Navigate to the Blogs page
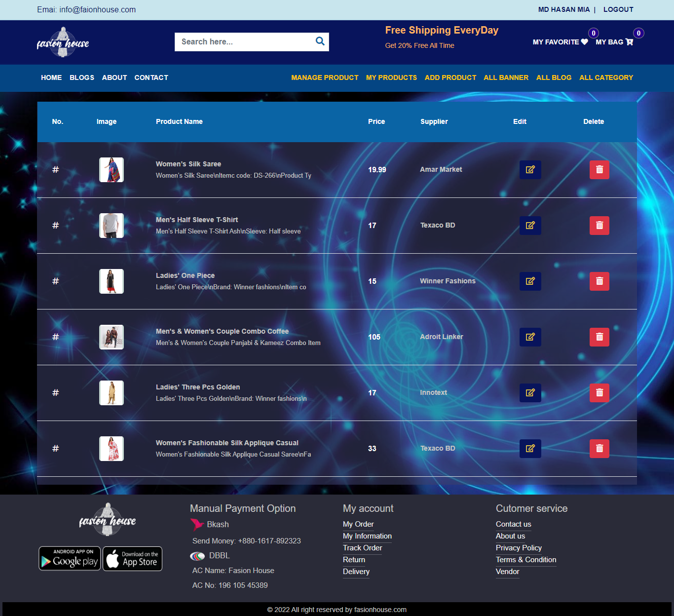Viewport: 674px width, 616px height. click(x=82, y=77)
